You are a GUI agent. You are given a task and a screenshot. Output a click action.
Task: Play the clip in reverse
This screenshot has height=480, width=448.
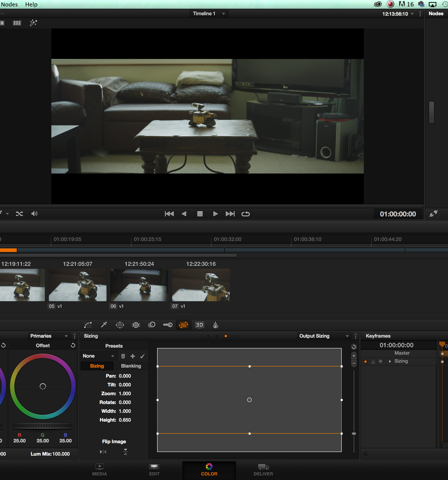point(184,214)
